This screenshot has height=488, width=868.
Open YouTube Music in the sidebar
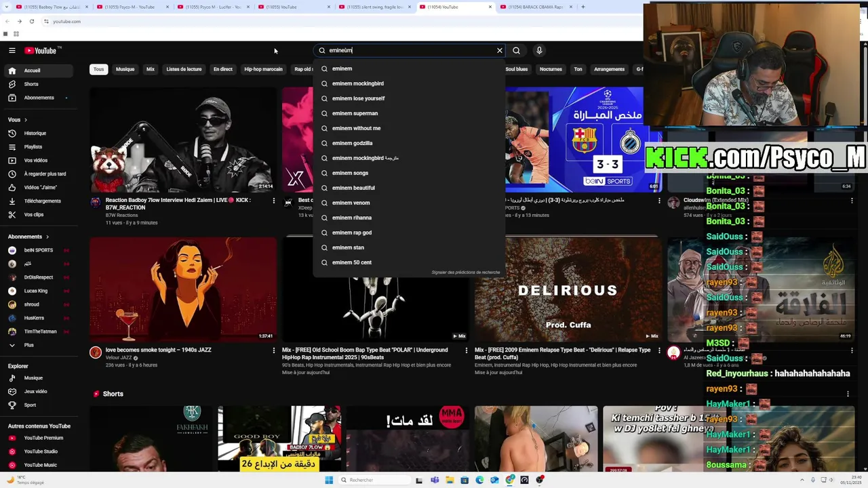point(40,465)
